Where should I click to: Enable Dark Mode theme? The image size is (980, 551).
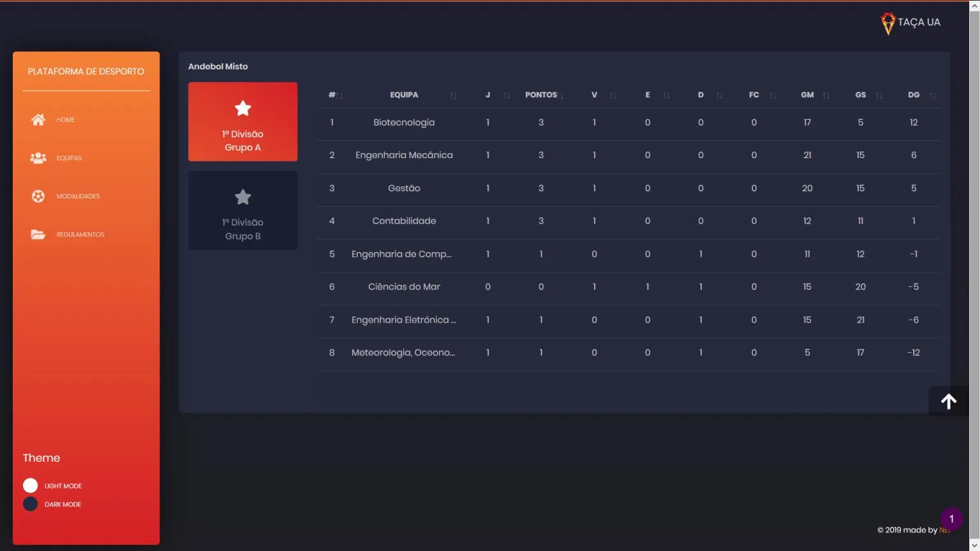30,504
